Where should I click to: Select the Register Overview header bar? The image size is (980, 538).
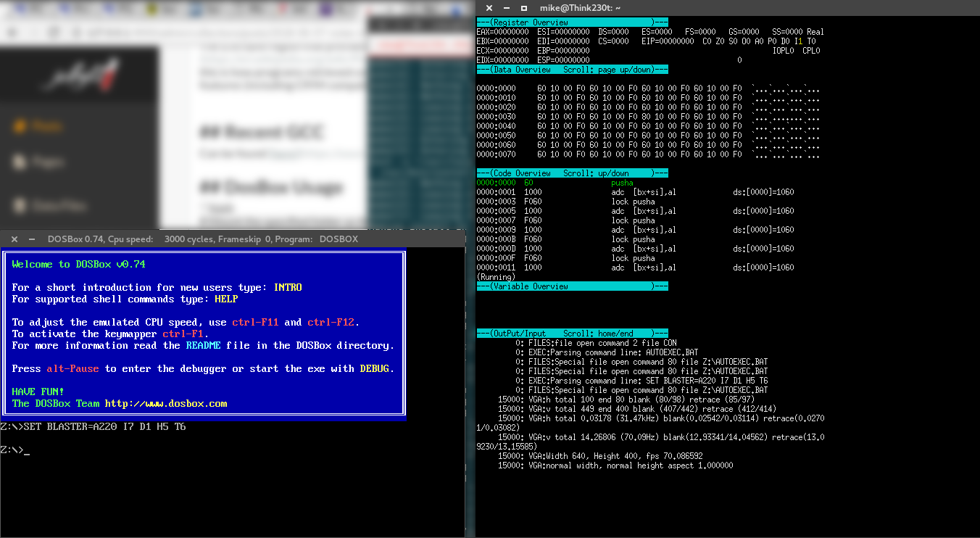pos(572,22)
